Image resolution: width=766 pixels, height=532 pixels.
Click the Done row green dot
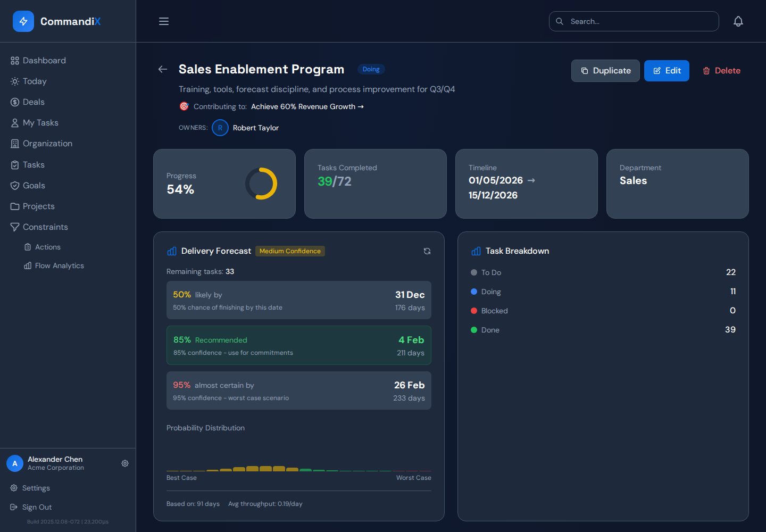pos(474,330)
